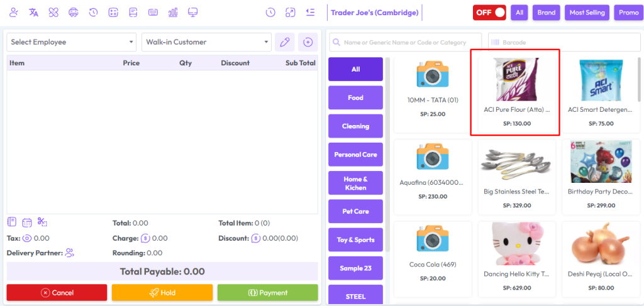Click the plain clock icon before the store name
The height and width of the screenshot is (306, 644).
(x=270, y=13)
